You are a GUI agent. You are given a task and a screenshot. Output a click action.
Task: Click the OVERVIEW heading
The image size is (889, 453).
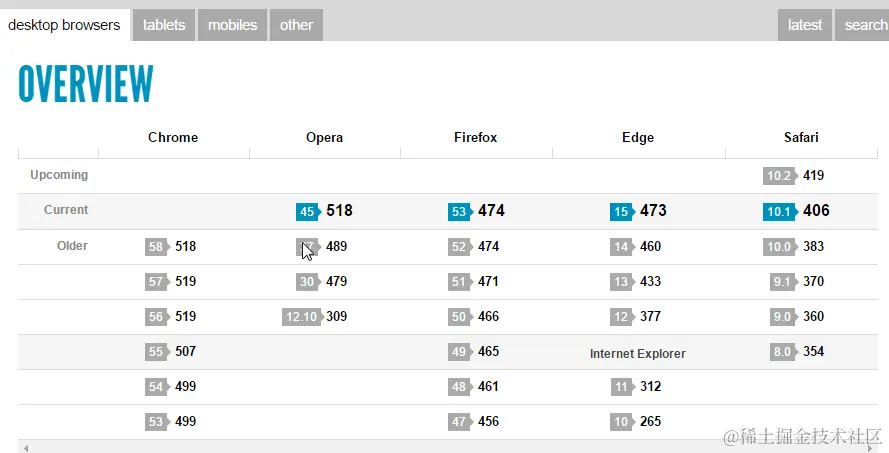(86, 84)
